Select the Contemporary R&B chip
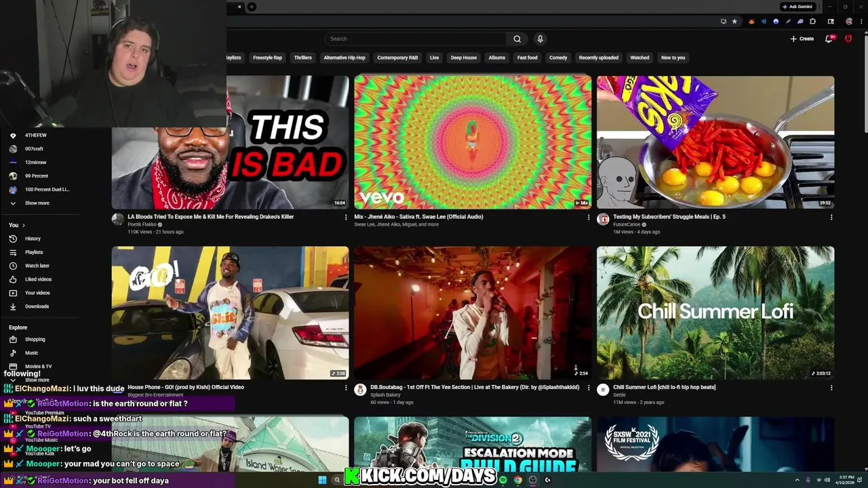The image size is (868, 488). [x=397, y=58]
